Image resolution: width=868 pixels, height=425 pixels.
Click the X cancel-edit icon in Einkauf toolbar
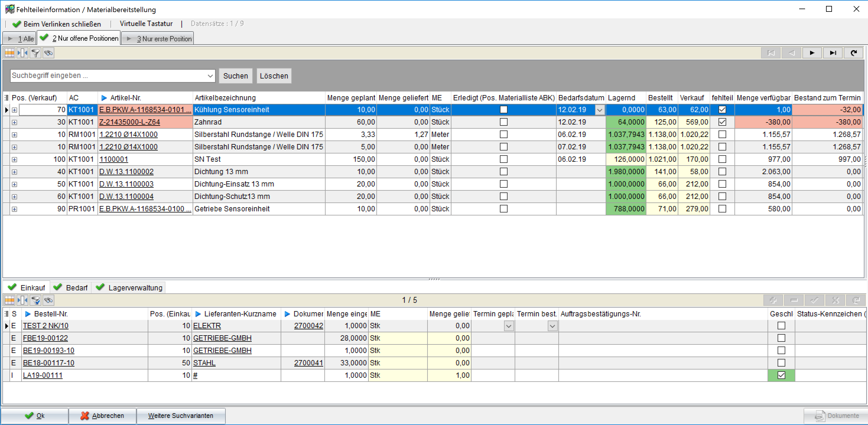click(835, 300)
